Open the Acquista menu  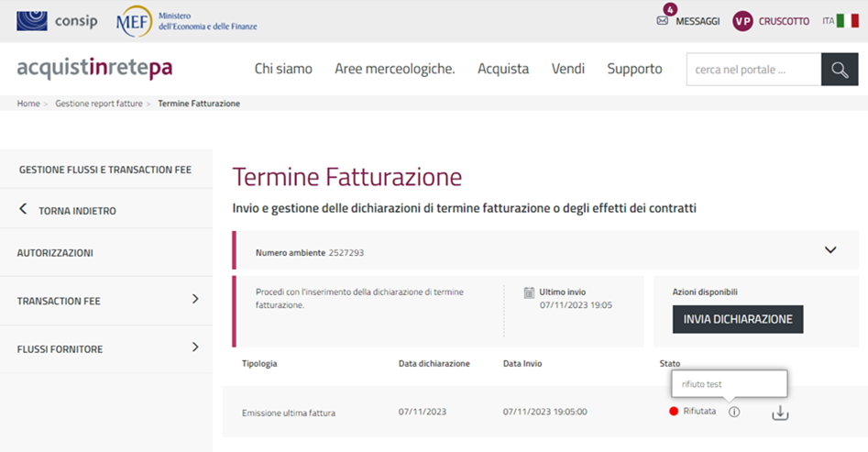point(503,69)
